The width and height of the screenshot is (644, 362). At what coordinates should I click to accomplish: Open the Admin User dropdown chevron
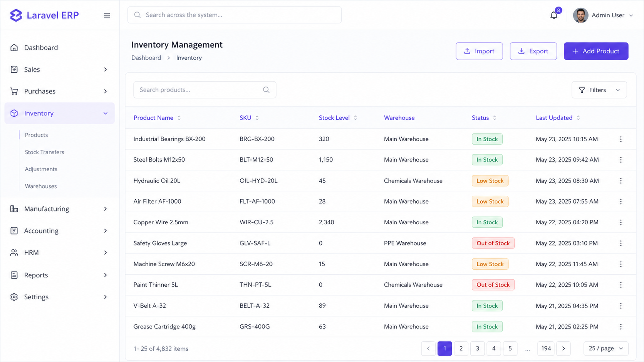click(631, 15)
